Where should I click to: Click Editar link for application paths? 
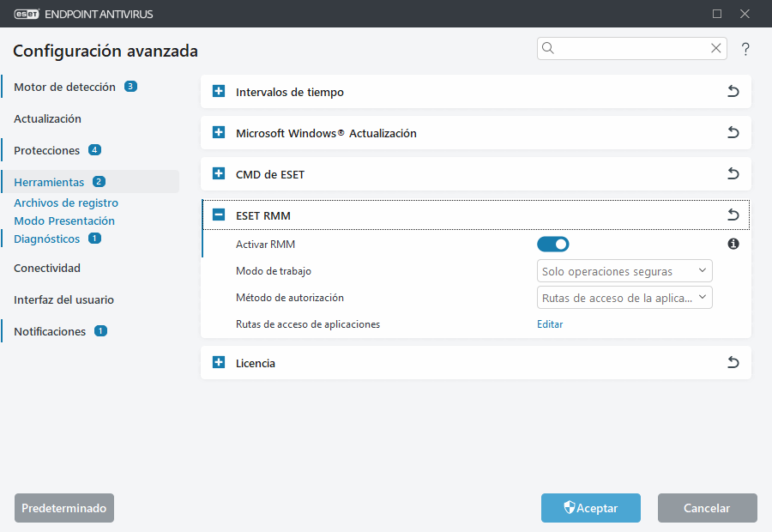pyautogui.click(x=550, y=324)
